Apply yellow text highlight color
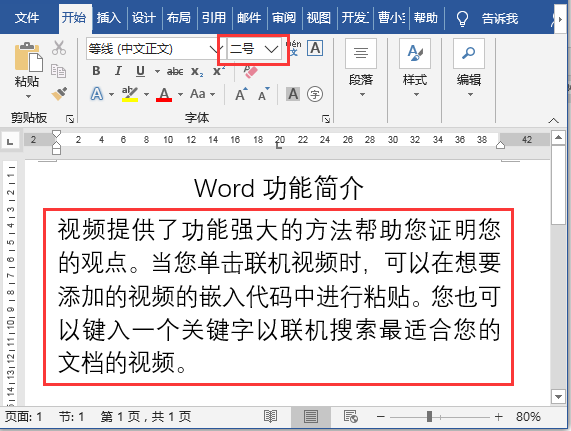The width and height of the screenshot is (571, 431). coord(130,94)
